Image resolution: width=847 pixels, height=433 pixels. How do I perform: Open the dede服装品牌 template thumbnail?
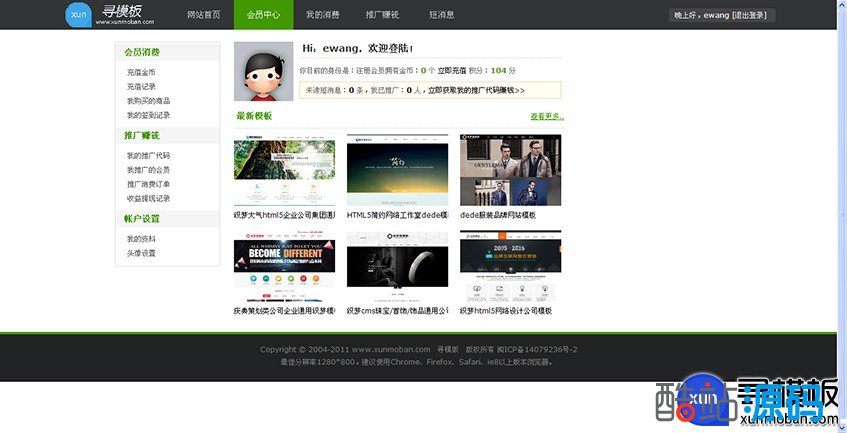tap(510, 169)
